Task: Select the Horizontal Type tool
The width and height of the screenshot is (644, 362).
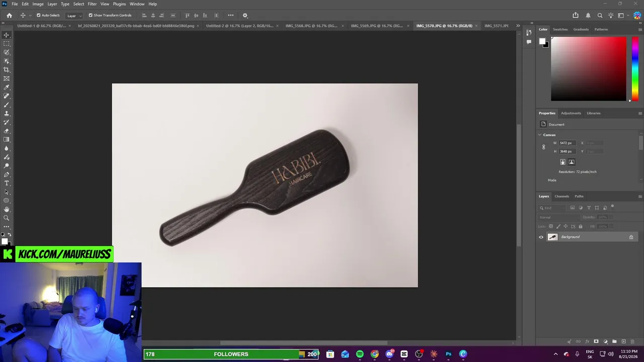Action: [x=7, y=183]
